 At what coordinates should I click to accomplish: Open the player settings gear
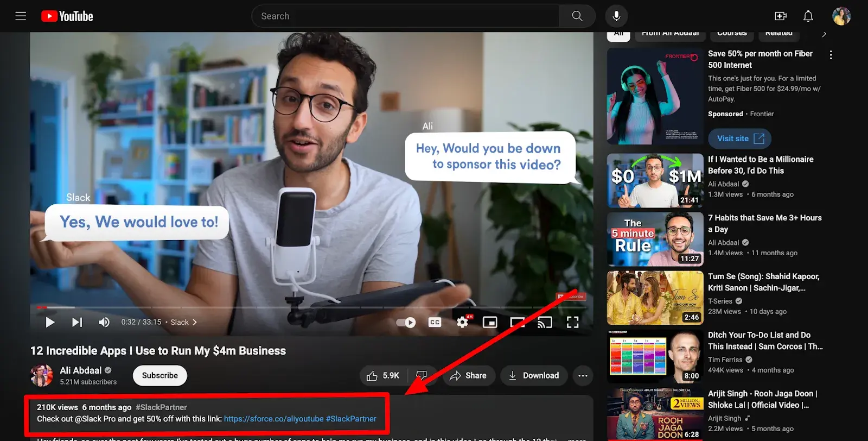coord(462,322)
